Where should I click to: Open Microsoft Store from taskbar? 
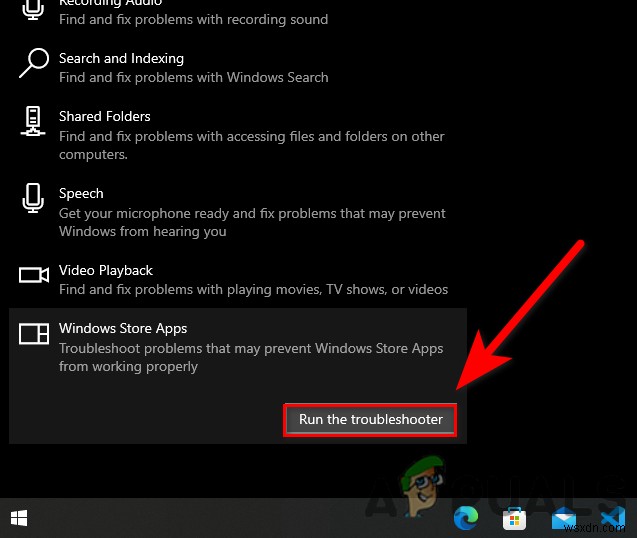(514, 519)
